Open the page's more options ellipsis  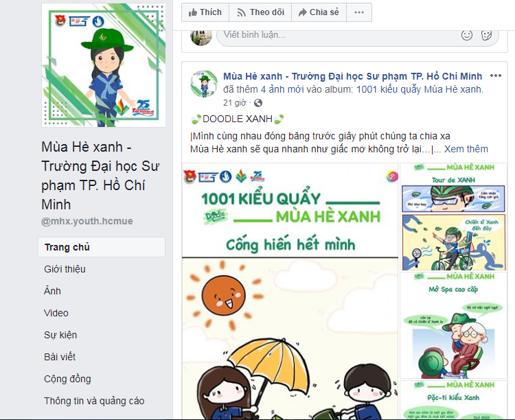click(x=359, y=12)
